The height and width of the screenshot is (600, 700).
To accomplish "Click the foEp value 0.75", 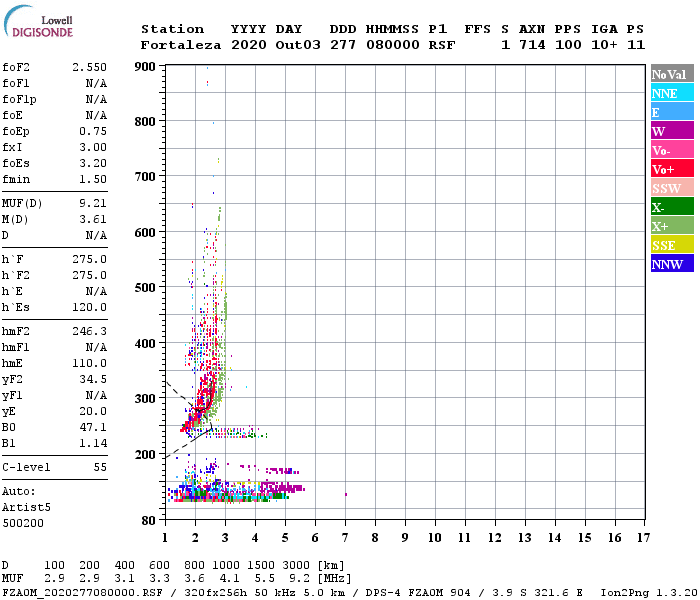I will click(x=93, y=131).
